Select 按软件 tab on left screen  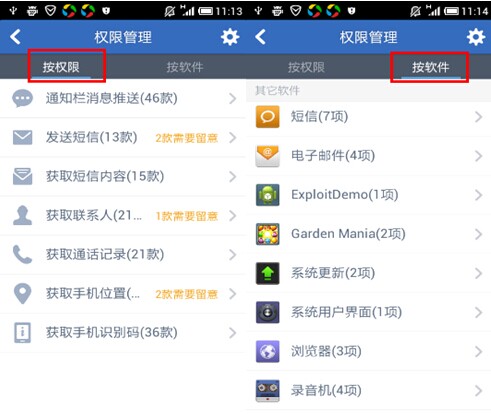(185, 67)
